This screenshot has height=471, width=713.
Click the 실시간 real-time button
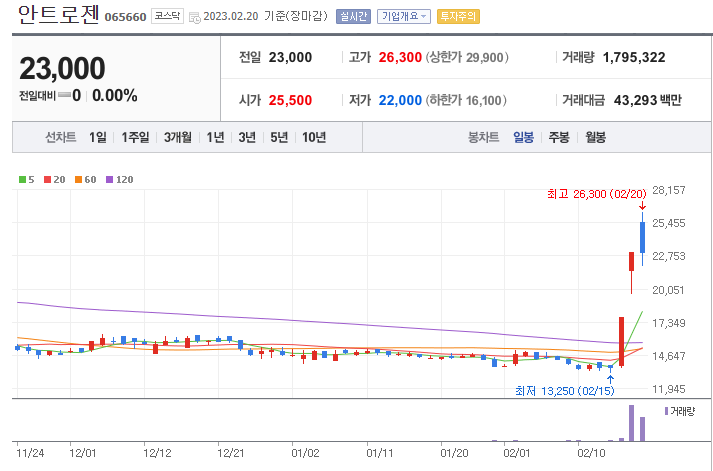pos(353,16)
